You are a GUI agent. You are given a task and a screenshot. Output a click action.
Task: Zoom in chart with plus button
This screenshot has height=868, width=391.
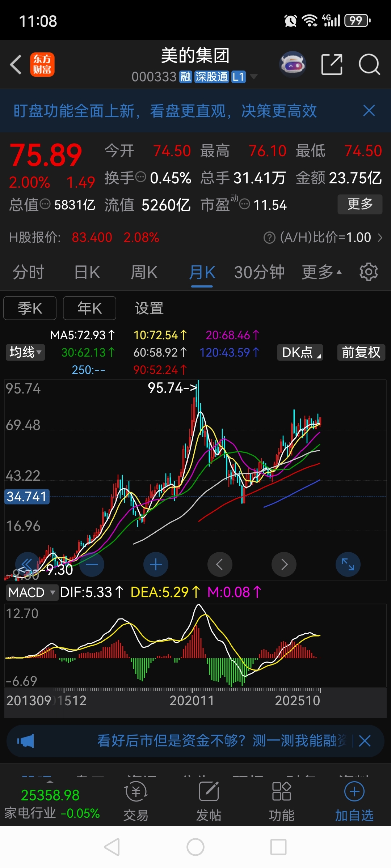[156, 565]
